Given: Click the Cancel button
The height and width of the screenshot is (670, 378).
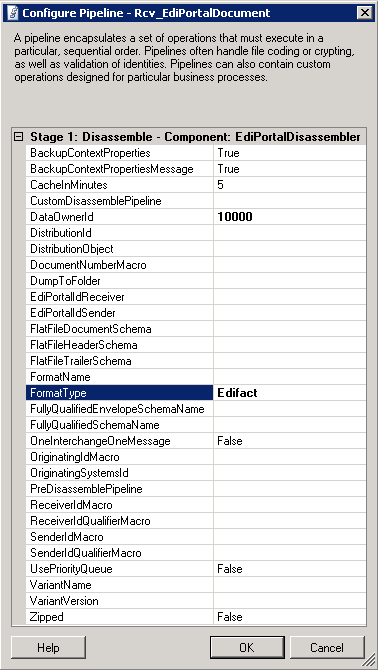Looking at the screenshot, I should (x=327, y=647).
